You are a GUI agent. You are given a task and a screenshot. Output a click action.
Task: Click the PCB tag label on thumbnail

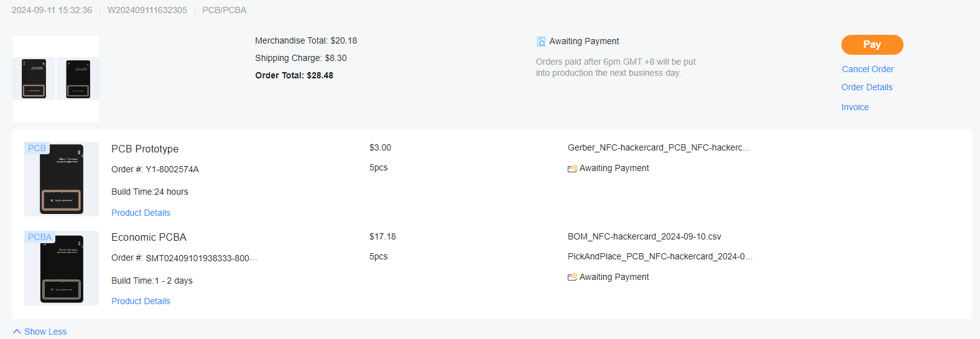[37, 148]
